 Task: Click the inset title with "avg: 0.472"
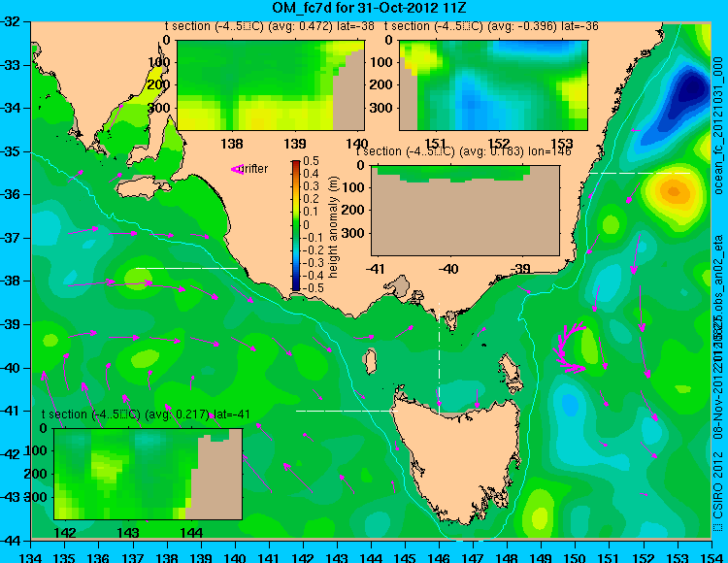(269, 26)
